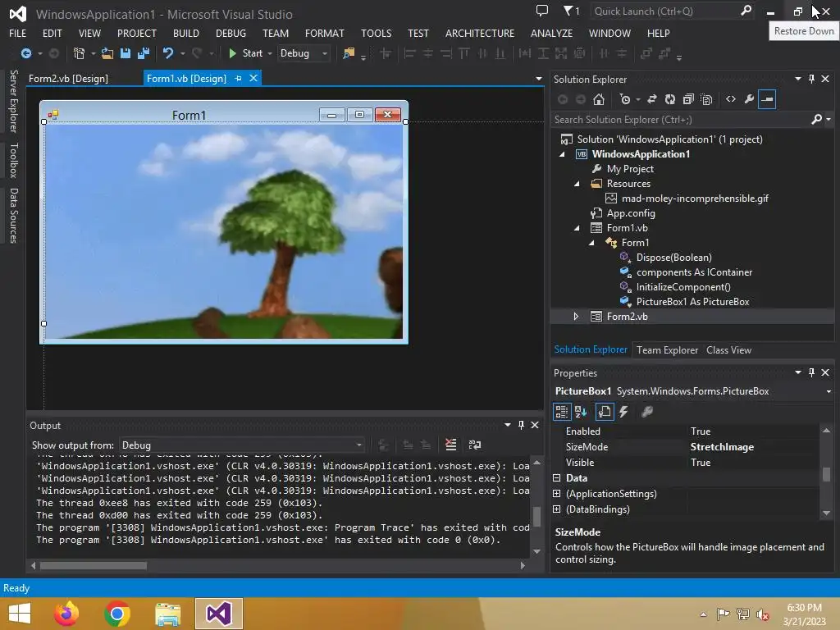Toggle pin on Form1.vb [Design] tab
Screen dimensions: 840x630
[239, 78]
